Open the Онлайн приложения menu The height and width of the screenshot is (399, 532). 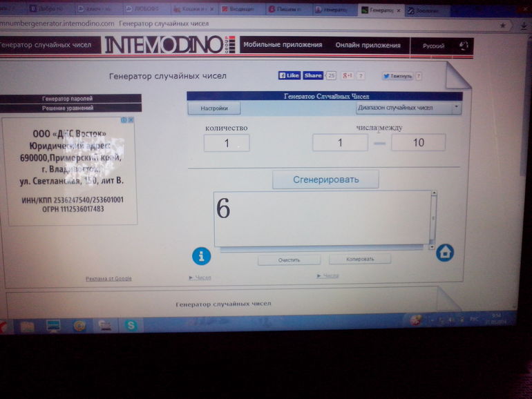pyautogui.click(x=368, y=46)
